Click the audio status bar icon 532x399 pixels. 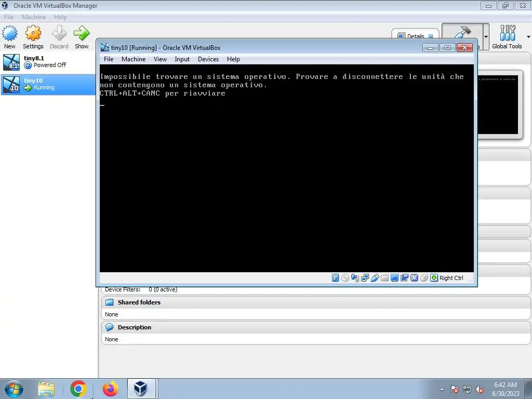(355, 278)
